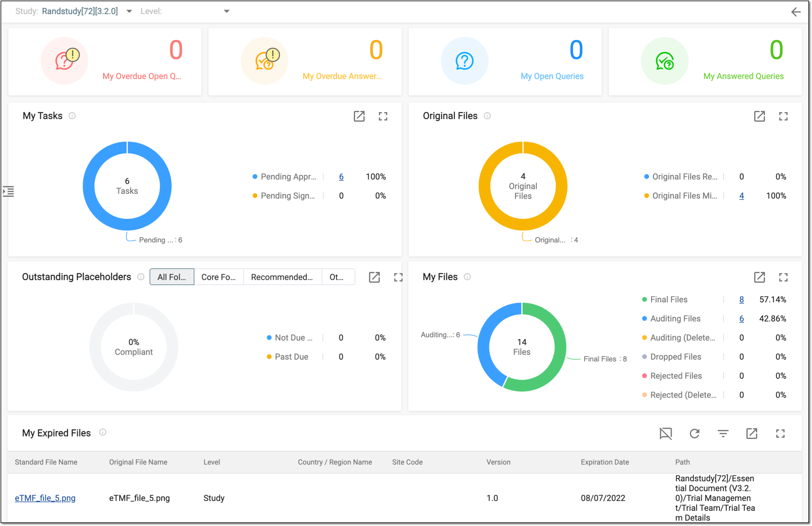The width and height of the screenshot is (812, 526).
Task: Click the Site Code column header
Action: [x=407, y=462]
